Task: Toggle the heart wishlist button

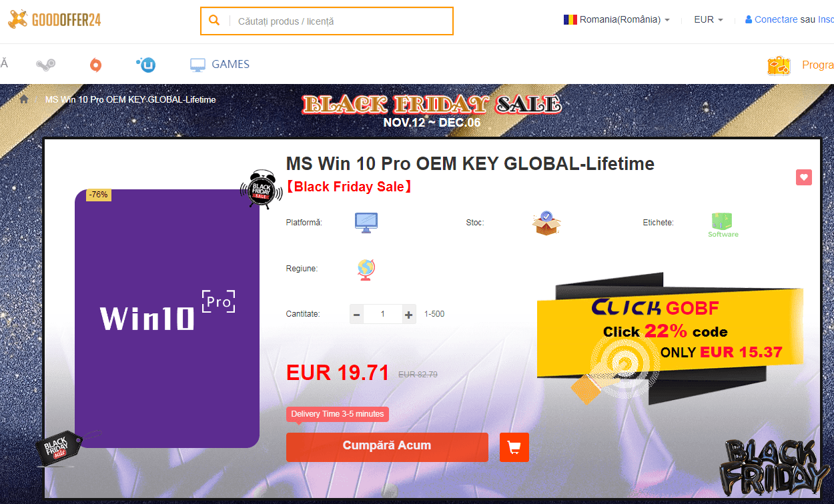Action: point(804,177)
